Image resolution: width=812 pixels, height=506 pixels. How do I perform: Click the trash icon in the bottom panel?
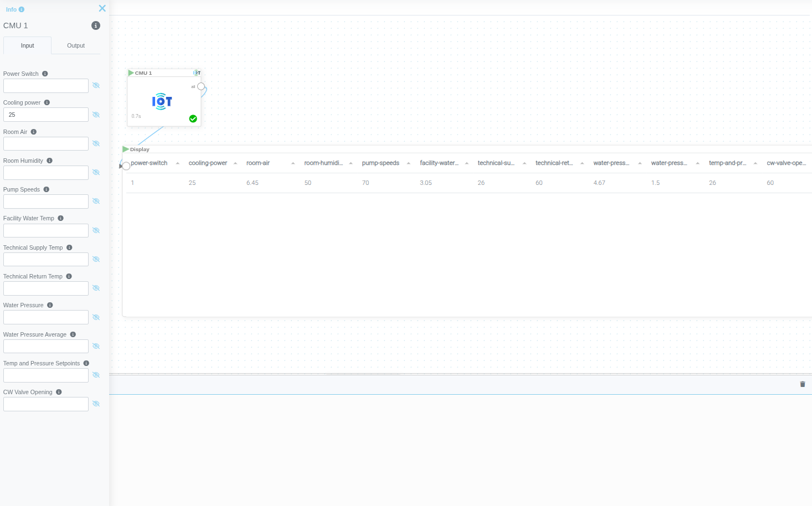click(803, 384)
